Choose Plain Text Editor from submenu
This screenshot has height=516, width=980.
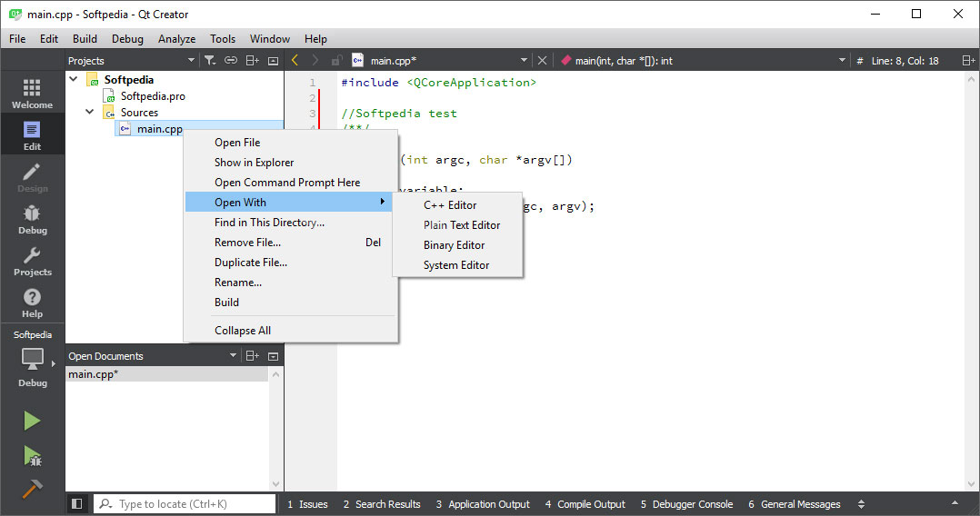point(462,225)
